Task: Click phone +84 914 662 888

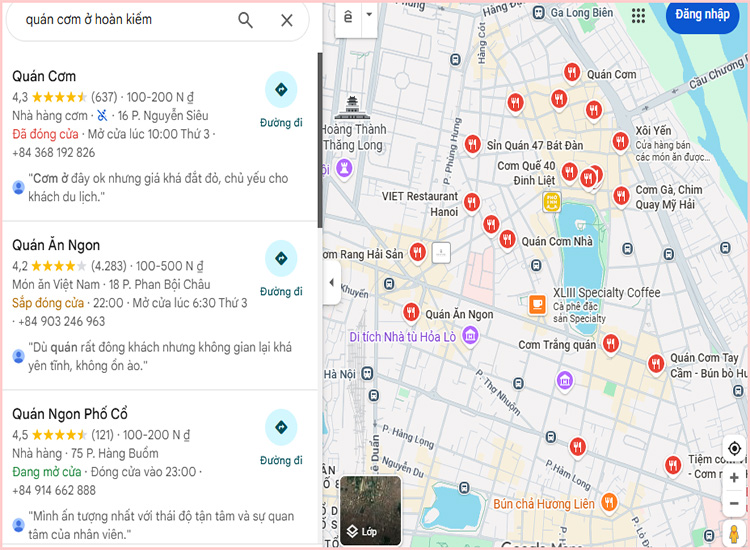Action: coord(54,490)
